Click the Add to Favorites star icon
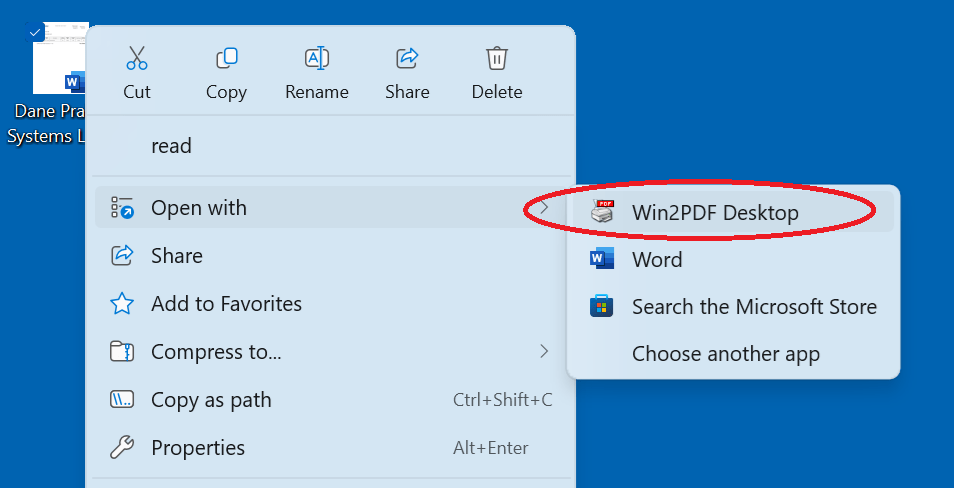This screenshot has width=954, height=488. (x=122, y=304)
